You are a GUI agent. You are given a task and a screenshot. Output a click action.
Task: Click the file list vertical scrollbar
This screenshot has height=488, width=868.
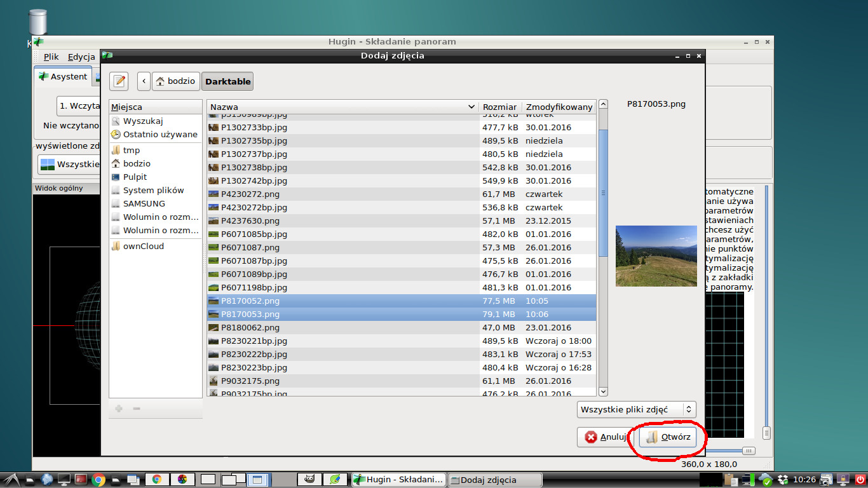[x=603, y=193]
